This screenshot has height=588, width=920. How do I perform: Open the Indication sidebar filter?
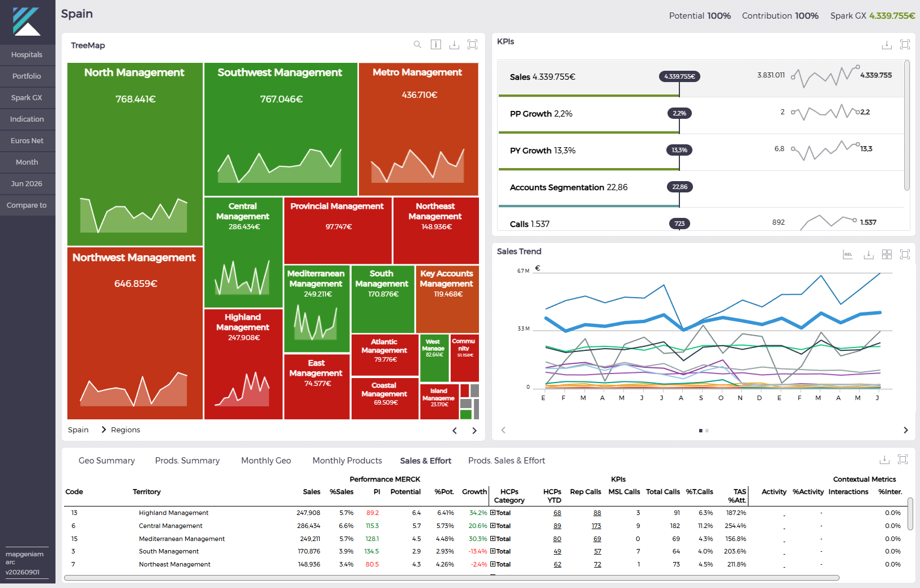pyautogui.click(x=27, y=119)
